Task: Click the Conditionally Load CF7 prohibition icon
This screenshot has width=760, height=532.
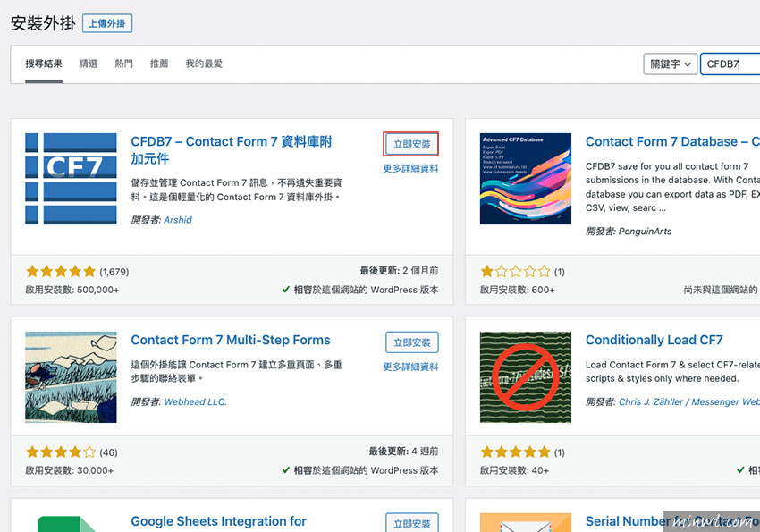Action: pos(526,377)
